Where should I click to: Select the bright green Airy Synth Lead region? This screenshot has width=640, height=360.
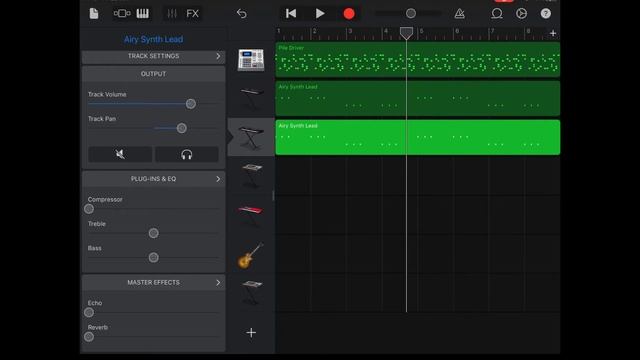pos(418,137)
